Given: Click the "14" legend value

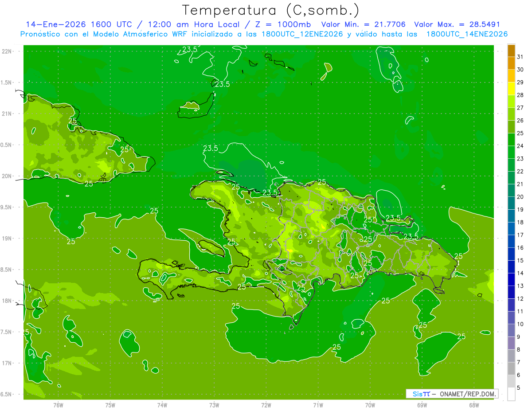Looking at the screenshot, I should point(520,273).
